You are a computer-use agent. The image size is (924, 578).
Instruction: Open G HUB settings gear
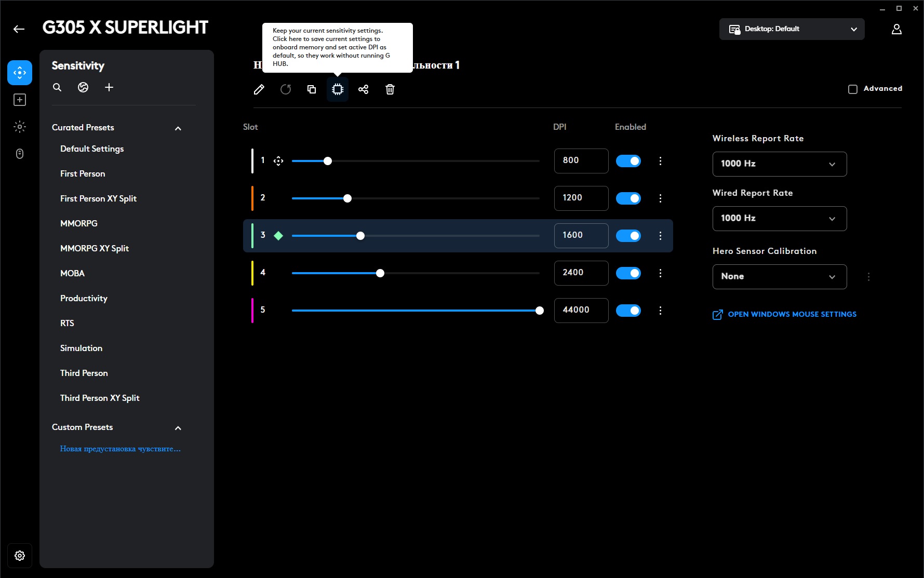click(20, 556)
